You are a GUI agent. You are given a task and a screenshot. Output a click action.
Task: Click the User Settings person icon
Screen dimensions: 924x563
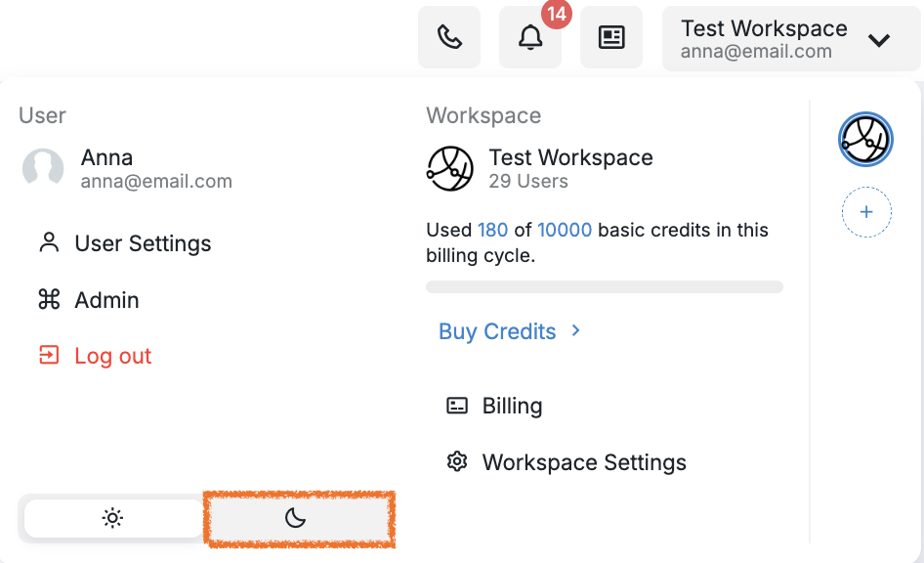coord(49,242)
